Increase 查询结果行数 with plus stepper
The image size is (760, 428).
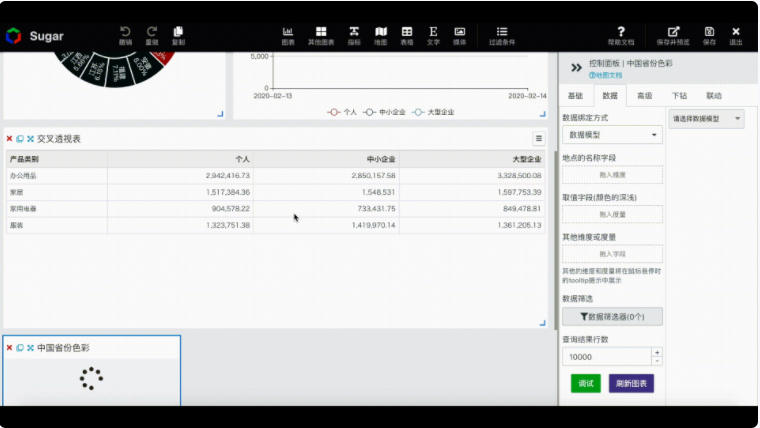point(657,352)
